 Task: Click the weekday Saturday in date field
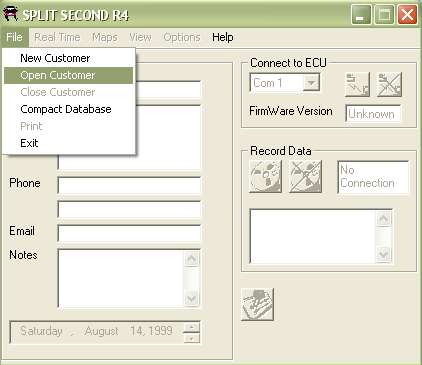tap(41, 331)
